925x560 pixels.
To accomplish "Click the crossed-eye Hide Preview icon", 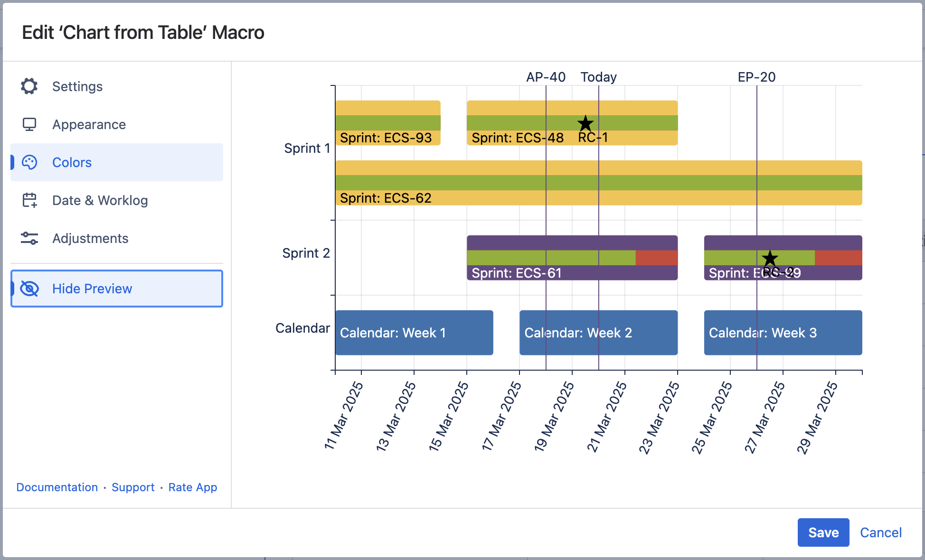I will click(x=29, y=289).
